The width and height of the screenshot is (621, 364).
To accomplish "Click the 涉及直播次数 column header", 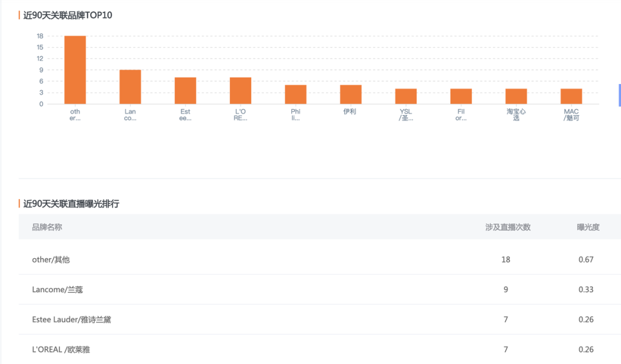I will [508, 227].
